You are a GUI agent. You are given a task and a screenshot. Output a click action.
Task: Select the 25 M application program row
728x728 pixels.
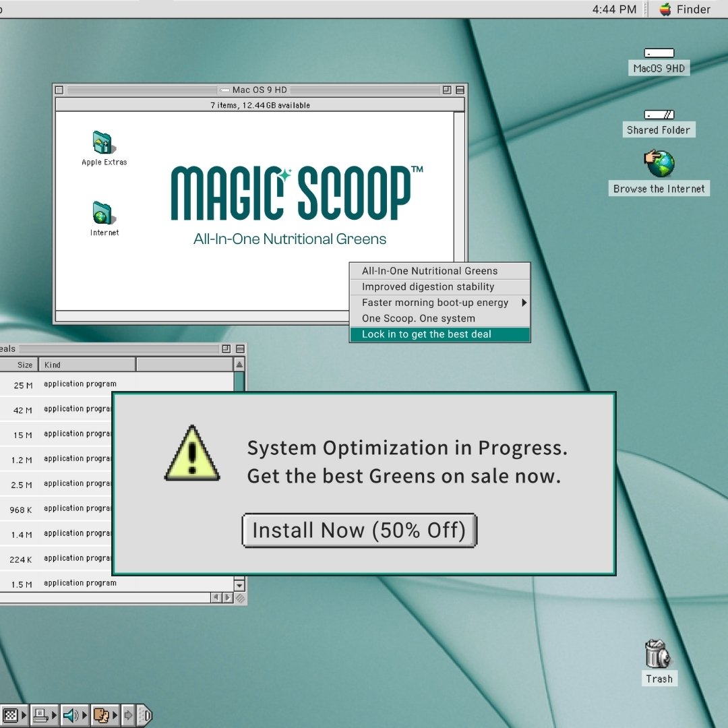click(117, 384)
